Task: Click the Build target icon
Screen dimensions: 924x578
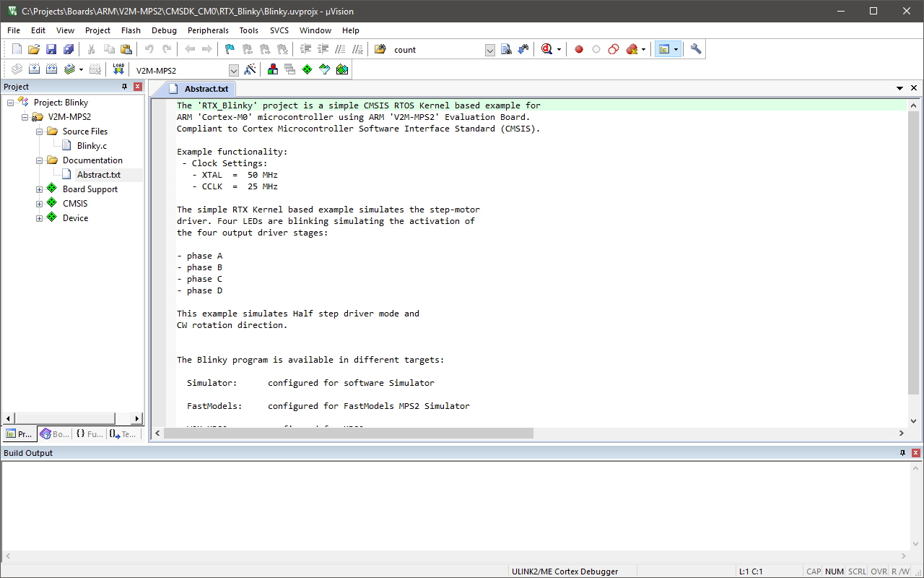Action: pos(34,69)
